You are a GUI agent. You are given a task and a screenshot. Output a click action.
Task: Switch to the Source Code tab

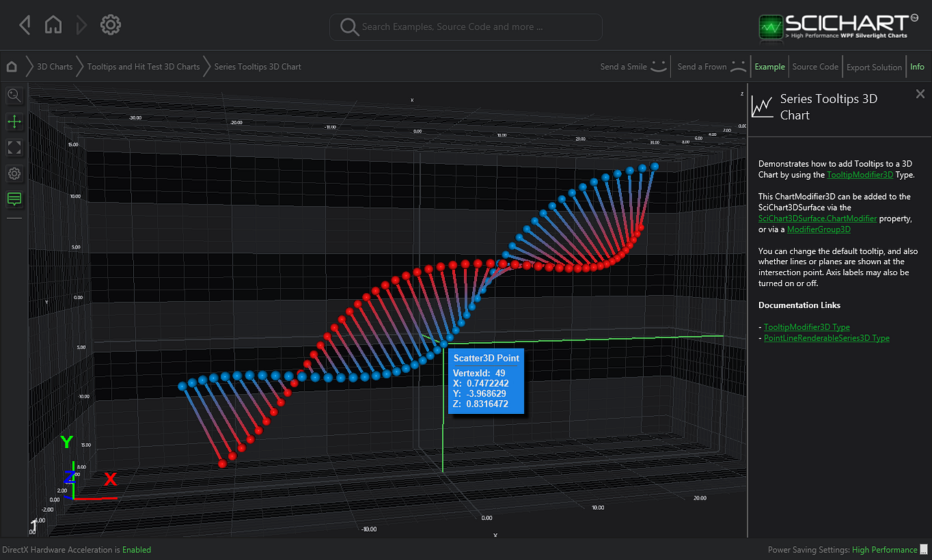(x=815, y=67)
